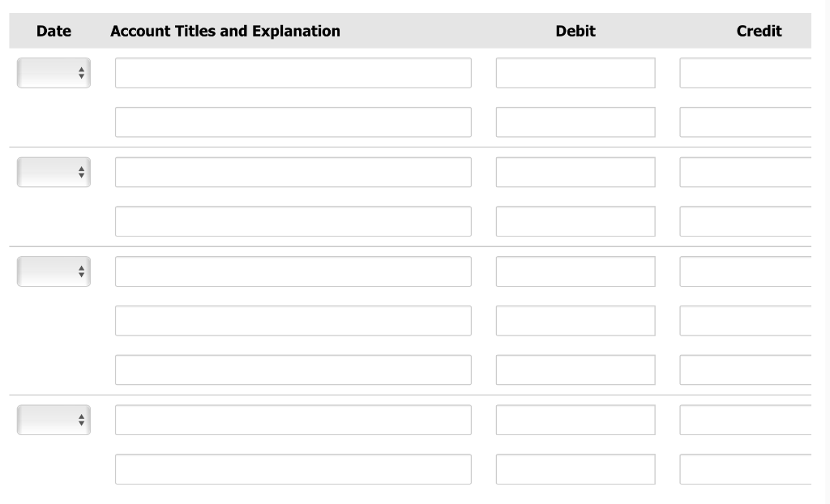The width and height of the screenshot is (830, 504).
Task: Click the third entry's third account title field
Action: [293, 369]
